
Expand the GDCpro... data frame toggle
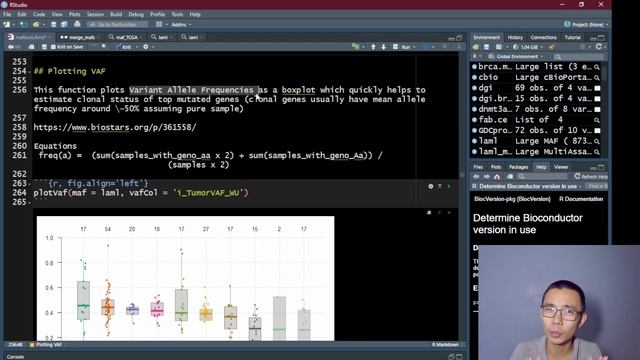[474, 130]
